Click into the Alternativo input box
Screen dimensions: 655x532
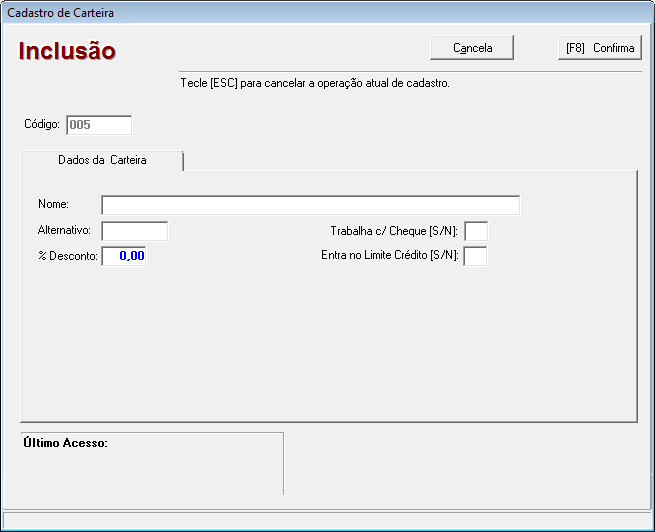click(x=135, y=231)
